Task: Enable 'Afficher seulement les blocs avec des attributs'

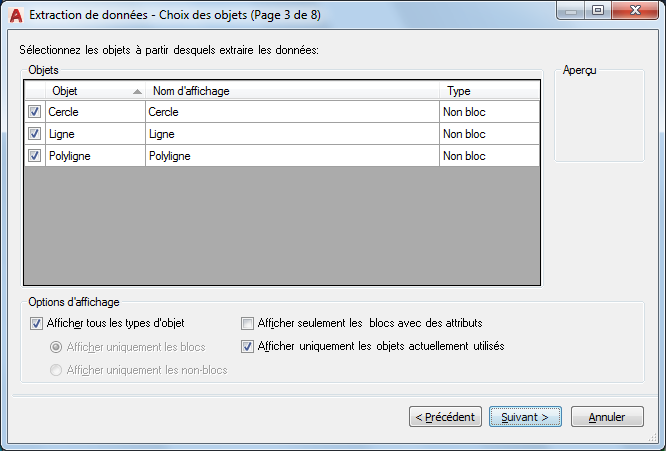Action: (248, 323)
